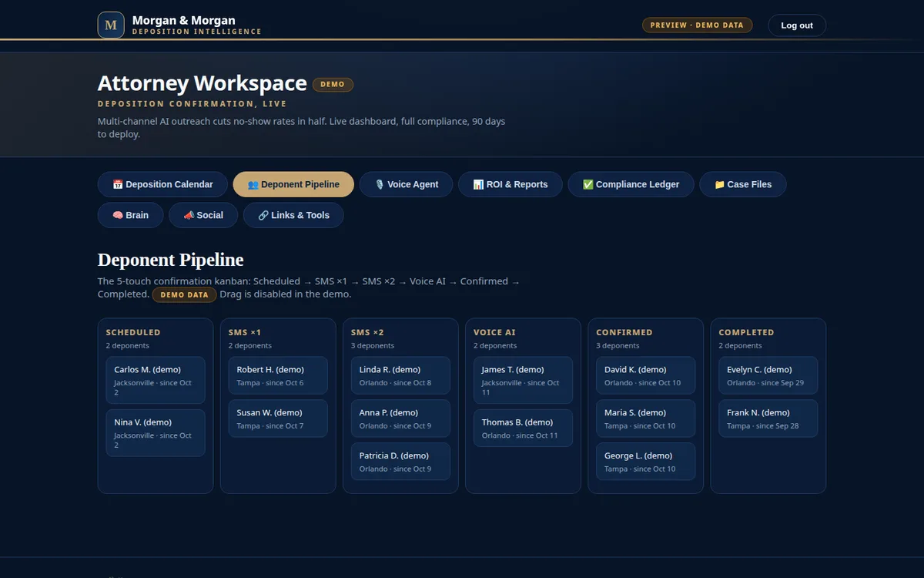The width and height of the screenshot is (924, 578).
Task: Click the Frank N. (demo) card
Action: 768,418
